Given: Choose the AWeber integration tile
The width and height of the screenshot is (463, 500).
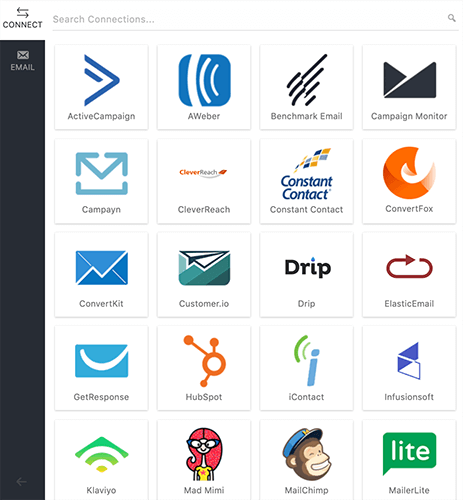Looking at the screenshot, I should tap(204, 87).
